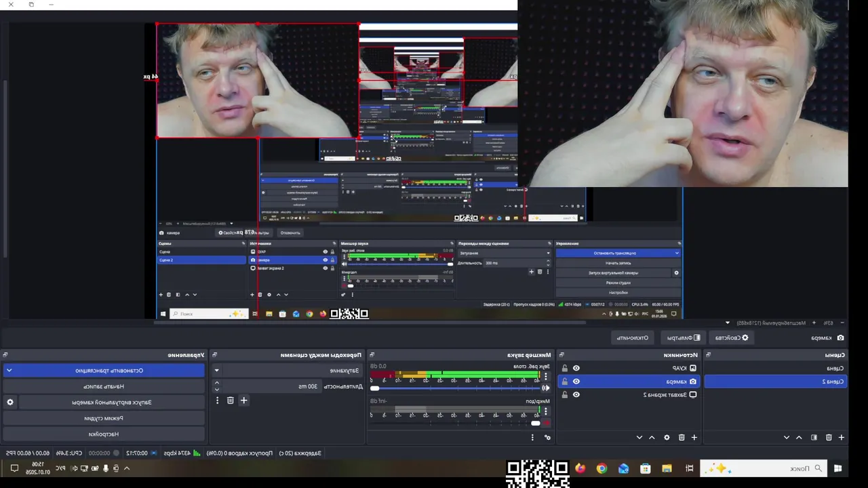868x488 pixels.
Task: Open Свойства in the source toolbar
Action: [732, 338]
